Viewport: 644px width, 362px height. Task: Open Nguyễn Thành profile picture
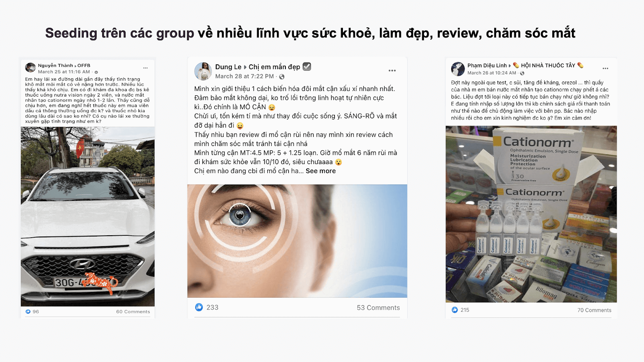[x=31, y=68]
